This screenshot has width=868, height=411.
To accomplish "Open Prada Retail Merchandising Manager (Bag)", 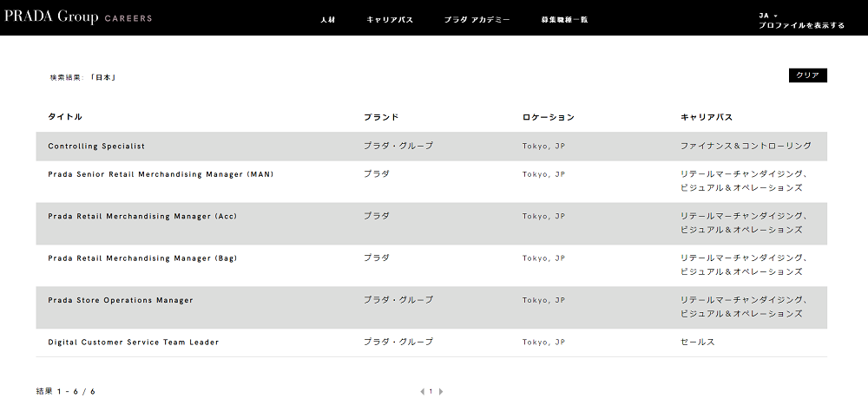I will [x=142, y=258].
